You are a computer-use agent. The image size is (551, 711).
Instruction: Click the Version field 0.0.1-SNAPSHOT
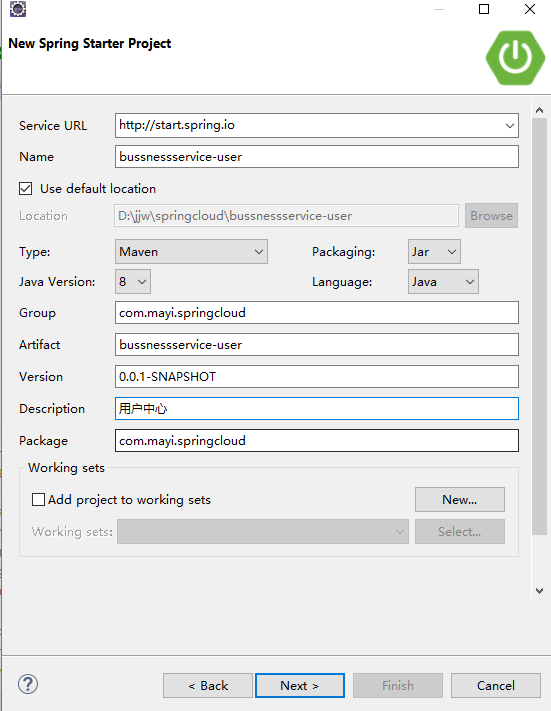pos(317,376)
